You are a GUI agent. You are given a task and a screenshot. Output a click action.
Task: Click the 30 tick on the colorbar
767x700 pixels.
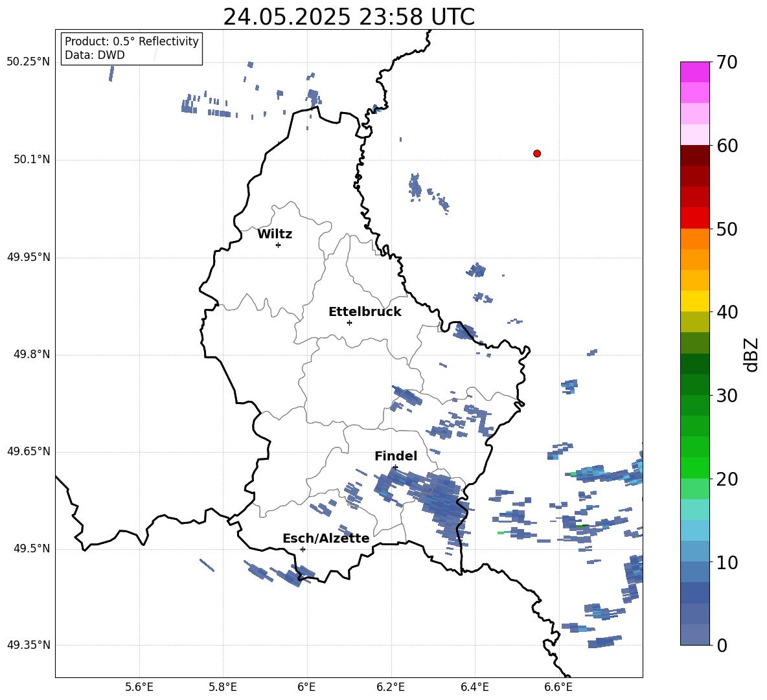[727, 396]
